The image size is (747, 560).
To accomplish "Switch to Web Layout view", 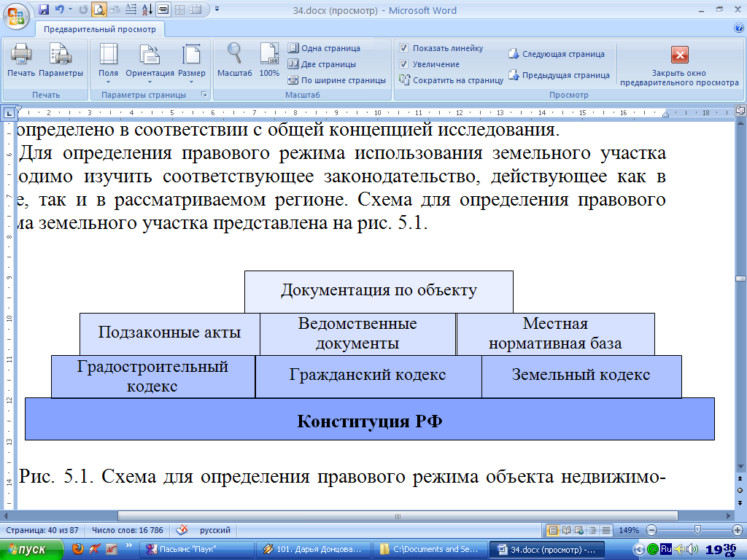I will 579,530.
